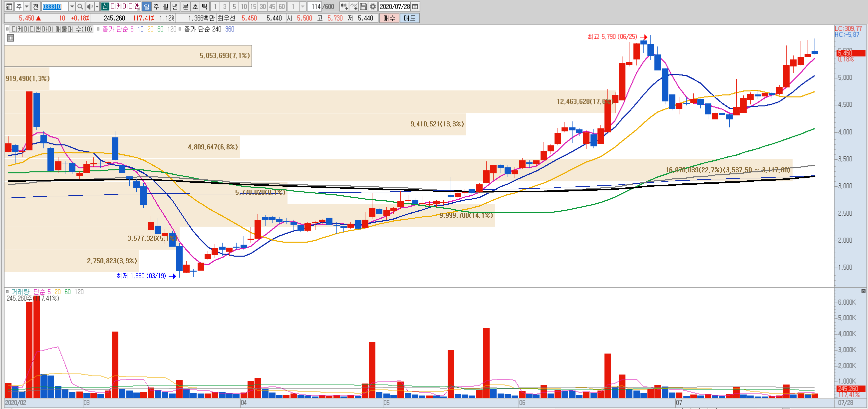
Task: Click the crossed-lines chart tool icon
Action: pyautogui.click(x=354, y=6)
